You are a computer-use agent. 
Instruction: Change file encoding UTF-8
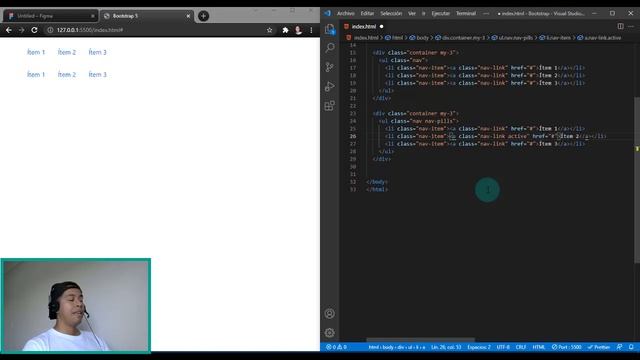click(503, 347)
